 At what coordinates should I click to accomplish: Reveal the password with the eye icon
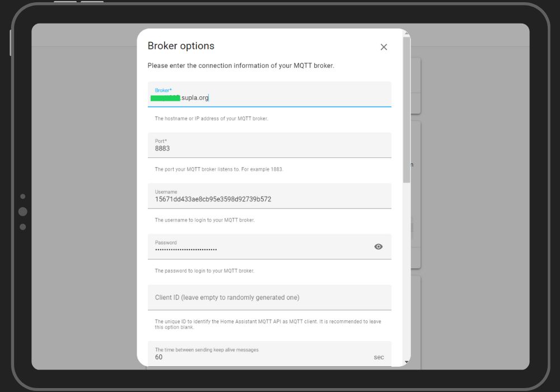click(x=379, y=246)
